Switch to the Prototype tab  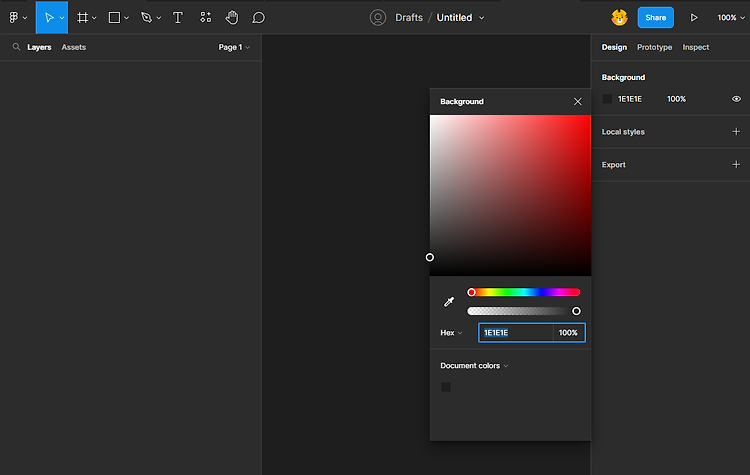point(654,47)
